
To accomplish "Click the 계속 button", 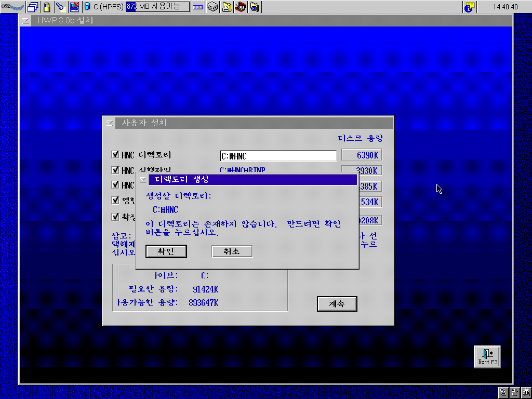I will (x=337, y=303).
